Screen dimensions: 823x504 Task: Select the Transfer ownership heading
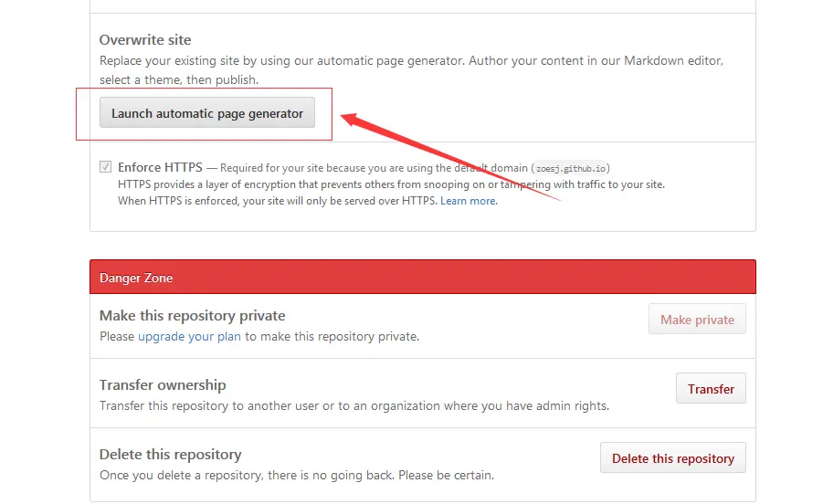pyautogui.click(x=163, y=385)
